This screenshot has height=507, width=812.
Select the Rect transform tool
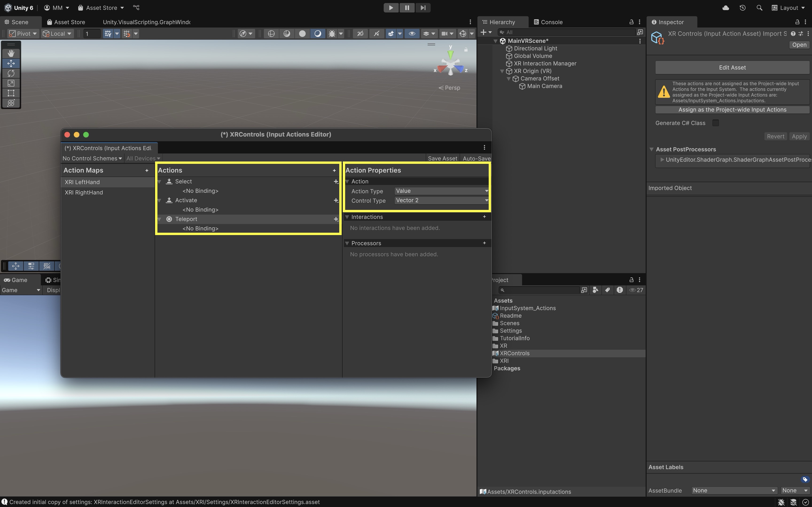pyautogui.click(x=11, y=93)
